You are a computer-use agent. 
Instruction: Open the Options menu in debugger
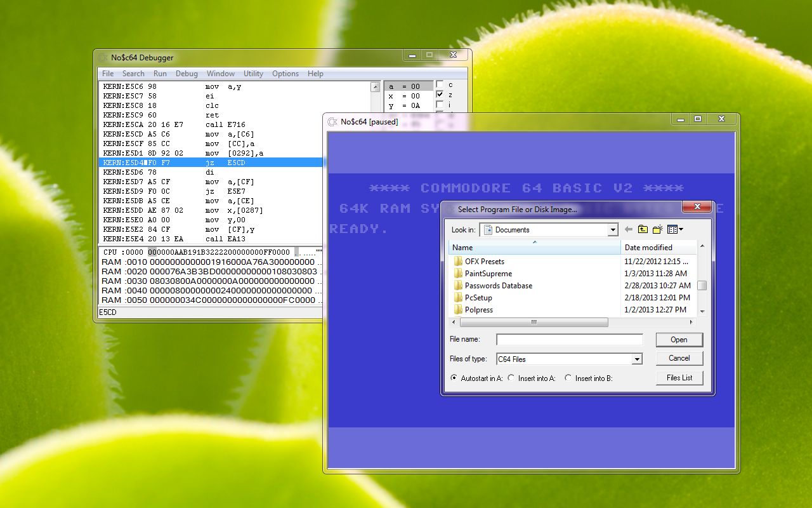coord(285,74)
